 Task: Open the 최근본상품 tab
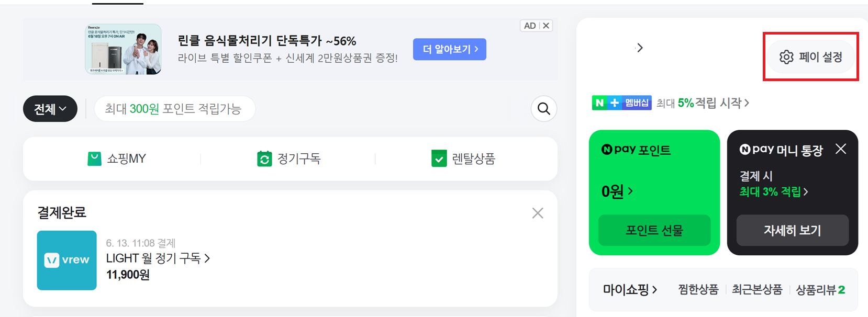[x=757, y=289]
